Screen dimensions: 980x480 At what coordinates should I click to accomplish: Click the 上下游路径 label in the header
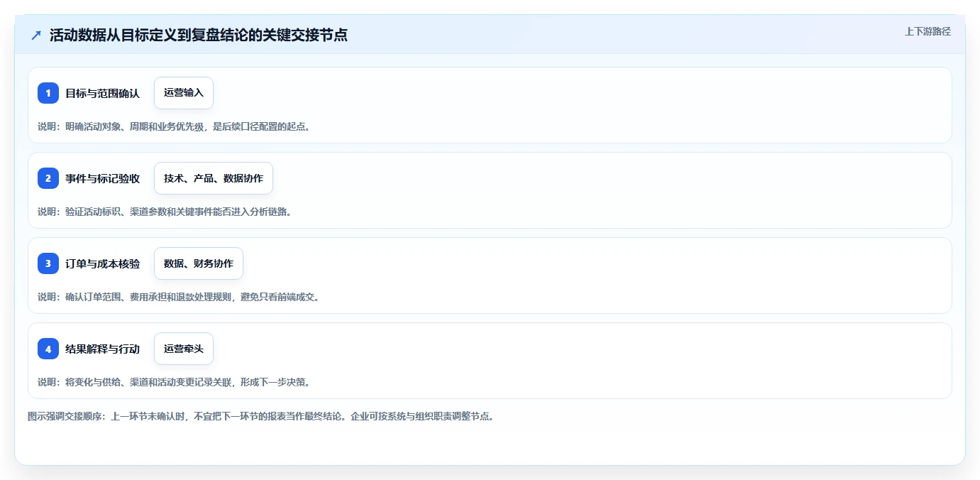coord(927,31)
